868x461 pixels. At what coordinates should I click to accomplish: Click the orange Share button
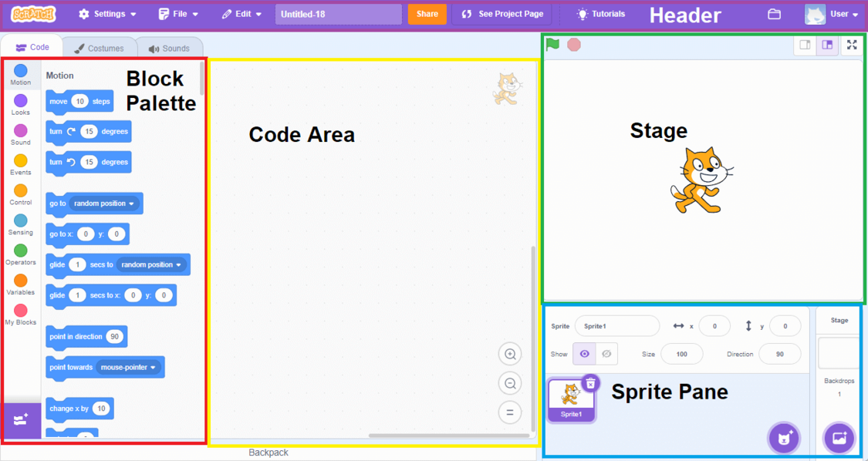pos(427,15)
